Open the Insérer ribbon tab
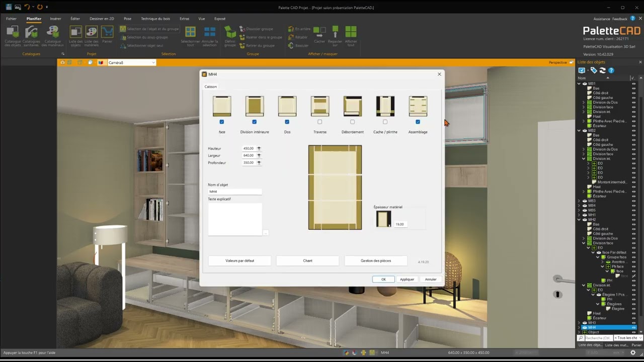 click(x=55, y=19)
